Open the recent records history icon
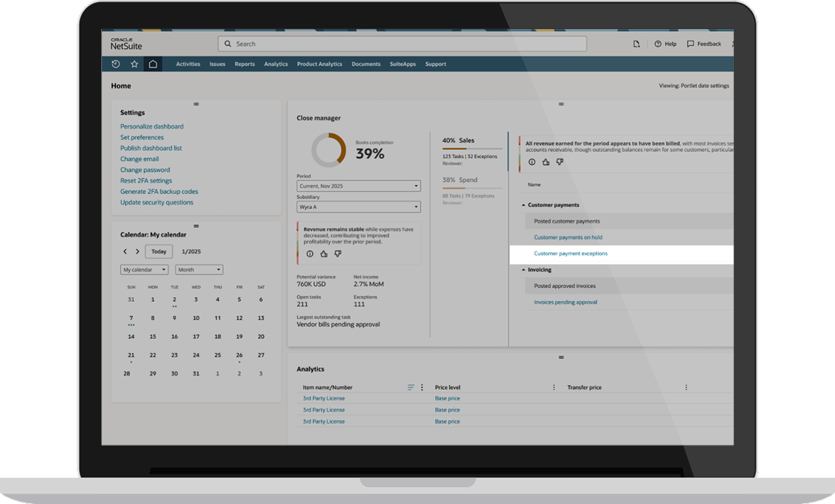 [x=116, y=64]
